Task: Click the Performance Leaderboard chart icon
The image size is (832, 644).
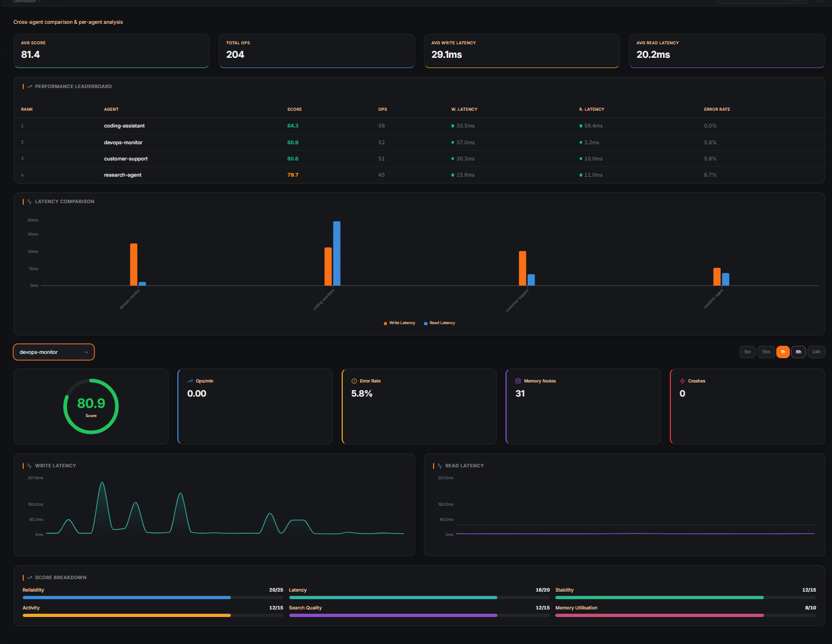Action: [x=29, y=86]
